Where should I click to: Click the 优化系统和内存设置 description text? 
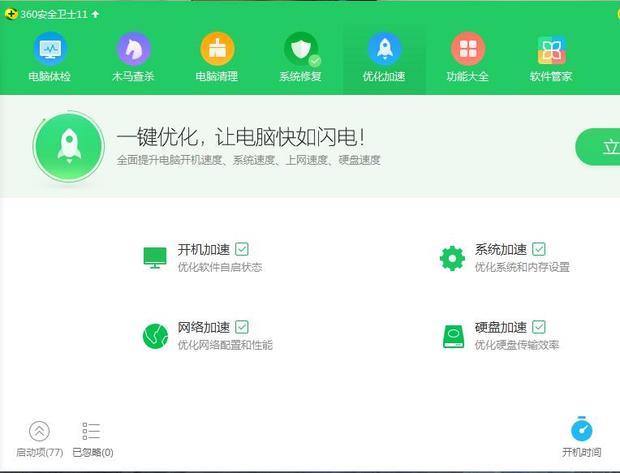(522, 267)
